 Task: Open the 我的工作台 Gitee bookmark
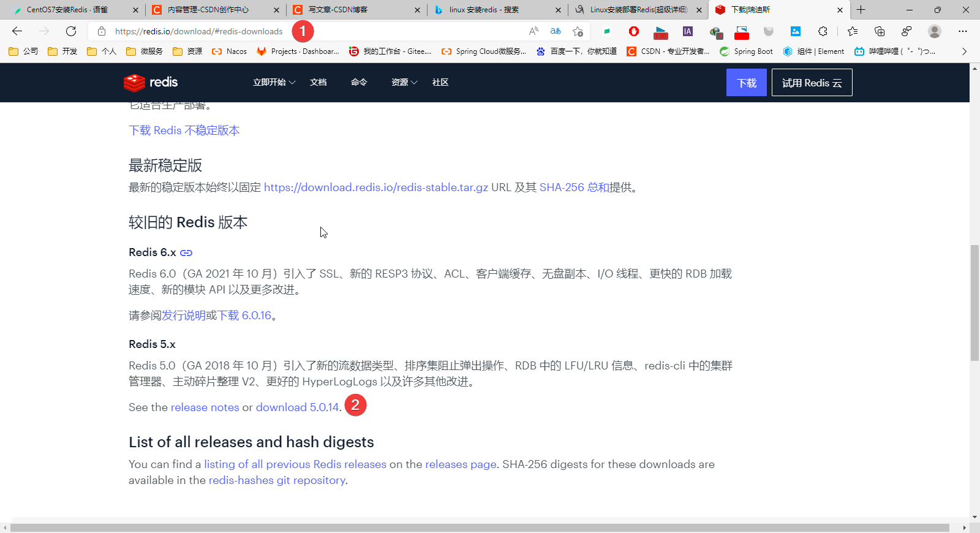pyautogui.click(x=390, y=51)
